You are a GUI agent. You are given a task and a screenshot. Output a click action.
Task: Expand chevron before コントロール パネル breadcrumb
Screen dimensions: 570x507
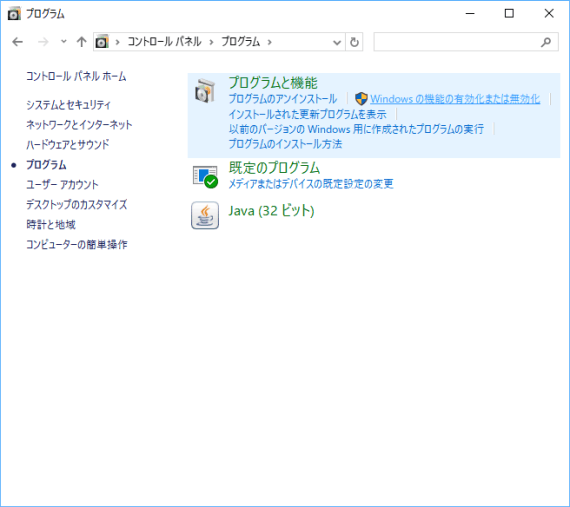pos(117,42)
